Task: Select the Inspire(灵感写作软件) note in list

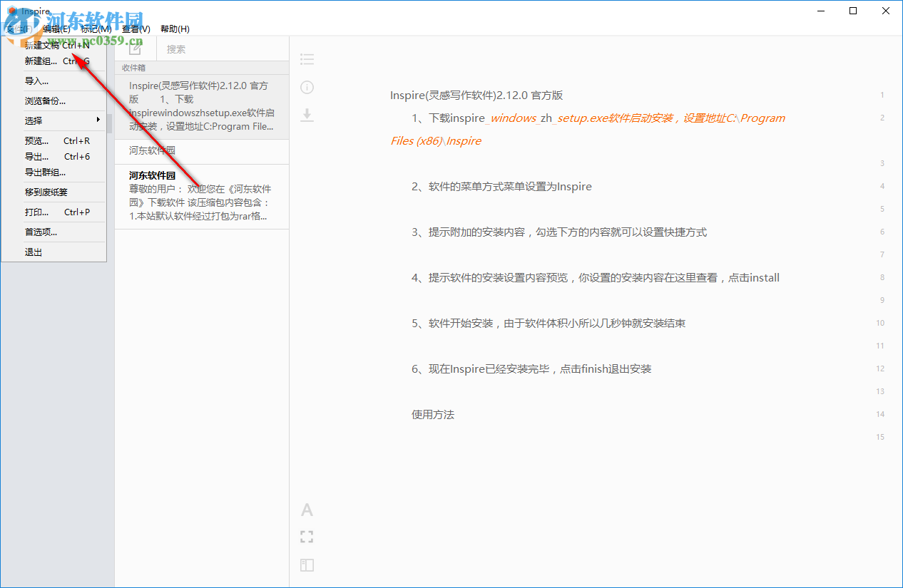Action: click(202, 106)
